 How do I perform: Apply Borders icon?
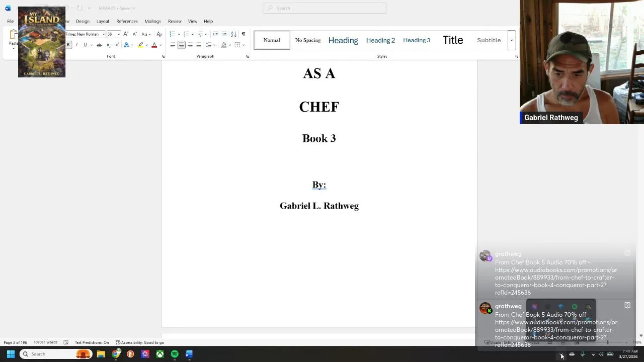point(237,45)
